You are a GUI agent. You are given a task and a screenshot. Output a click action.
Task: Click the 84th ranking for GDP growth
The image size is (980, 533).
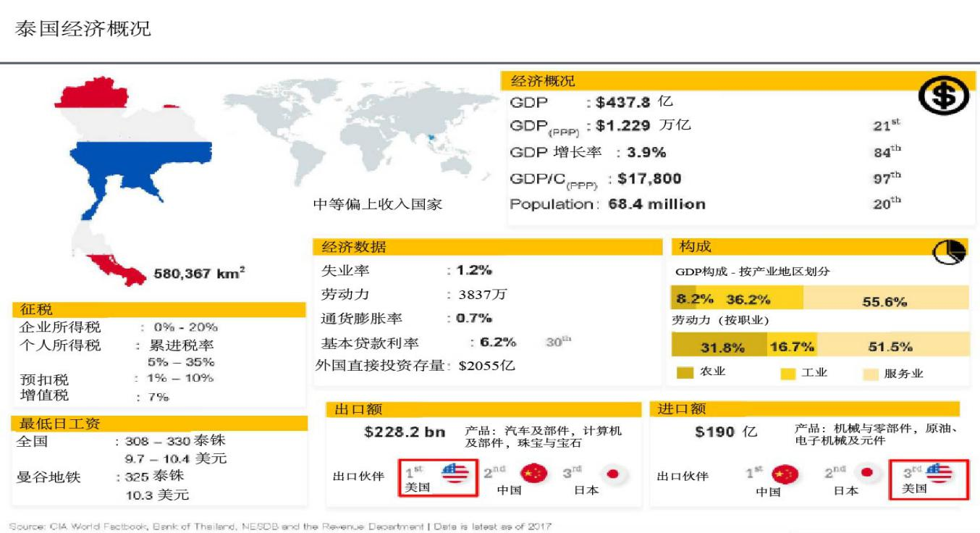tap(887, 152)
